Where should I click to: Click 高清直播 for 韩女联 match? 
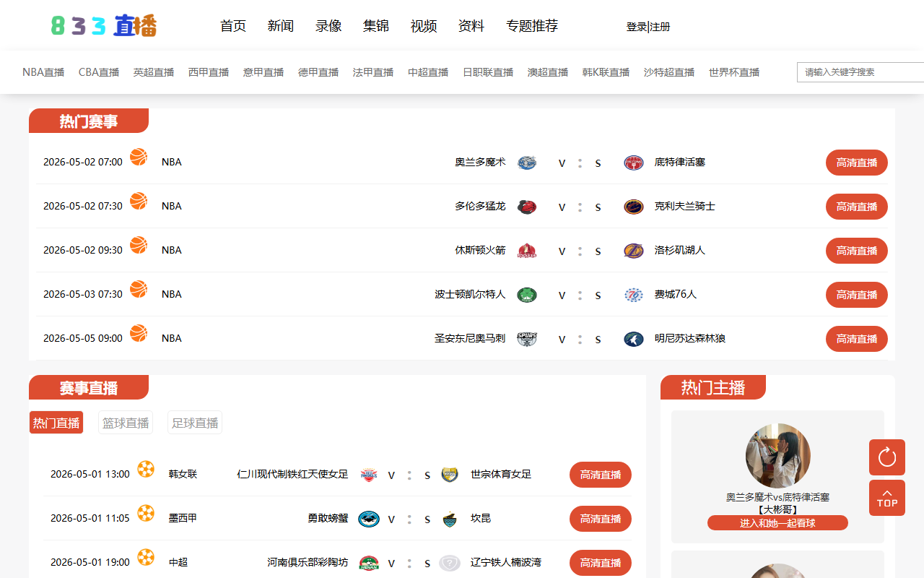[x=601, y=475]
